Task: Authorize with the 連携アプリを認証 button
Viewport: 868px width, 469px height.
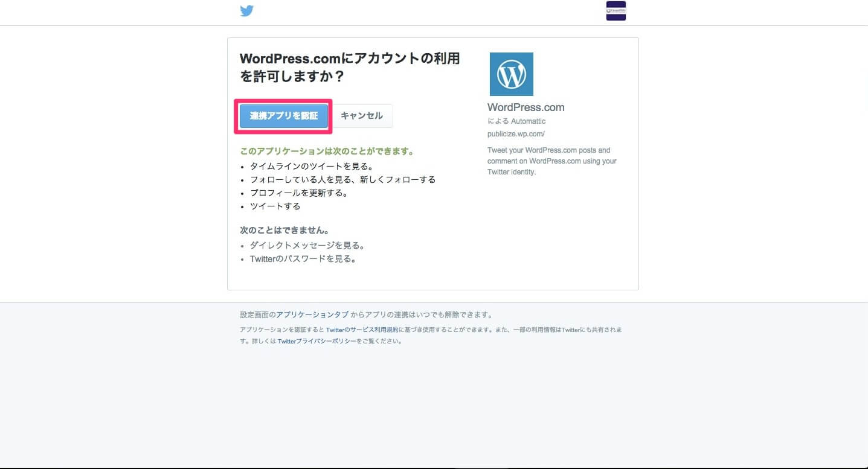Action: click(x=284, y=116)
